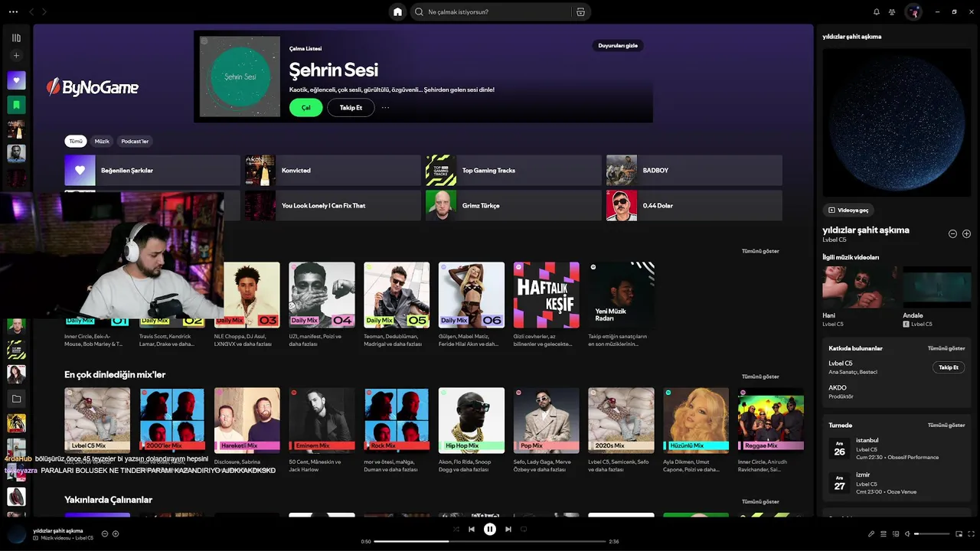Open Liked Songs heart in the sidebar
Screen dimensions: 980x551
(16, 80)
